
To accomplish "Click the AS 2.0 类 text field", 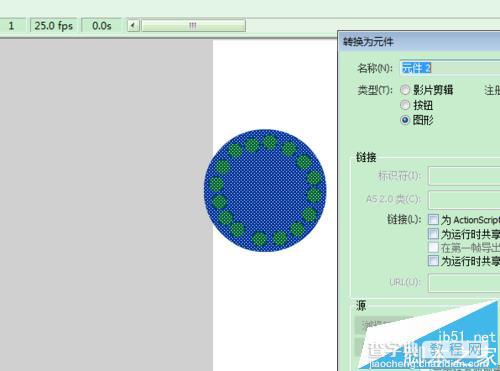I will 464,199.
